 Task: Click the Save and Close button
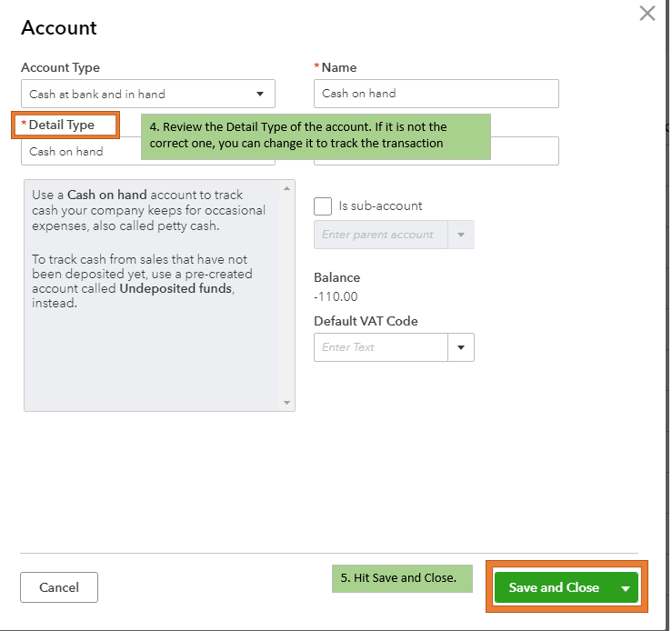(x=554, y=587)
